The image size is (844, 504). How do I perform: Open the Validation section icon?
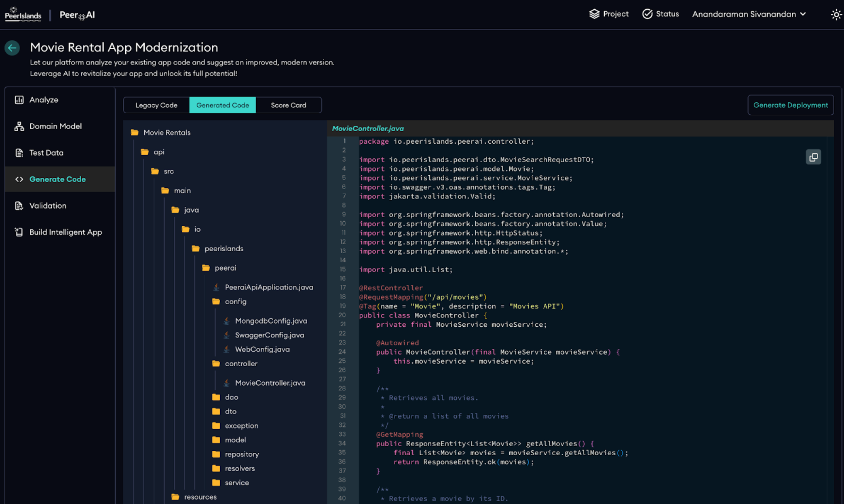[19, 206]
